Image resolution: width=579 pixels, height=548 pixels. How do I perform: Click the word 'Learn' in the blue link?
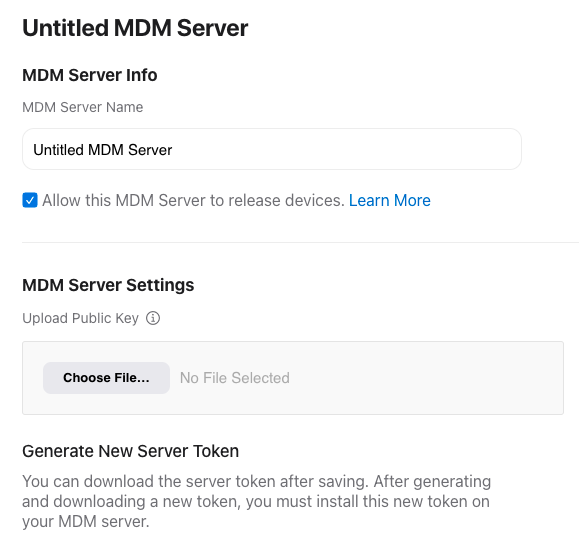pos(369,201)
